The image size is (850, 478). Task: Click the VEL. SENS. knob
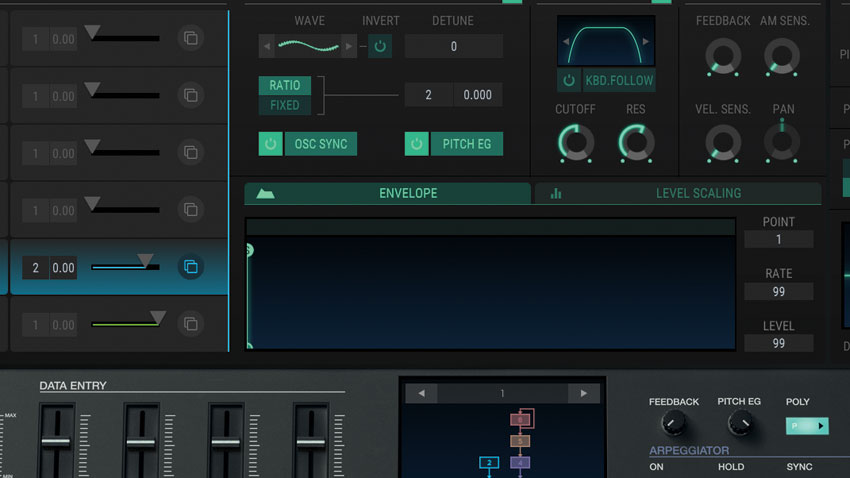(x=723, y=143)
